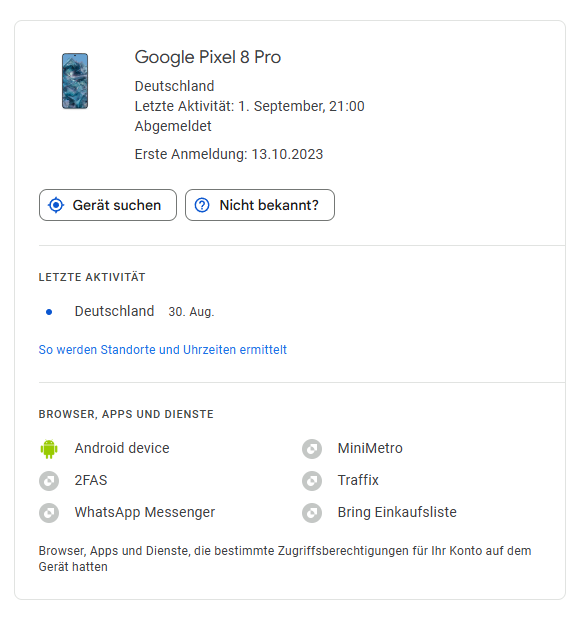Select the MiniMetro app entry

pos(352,448)
